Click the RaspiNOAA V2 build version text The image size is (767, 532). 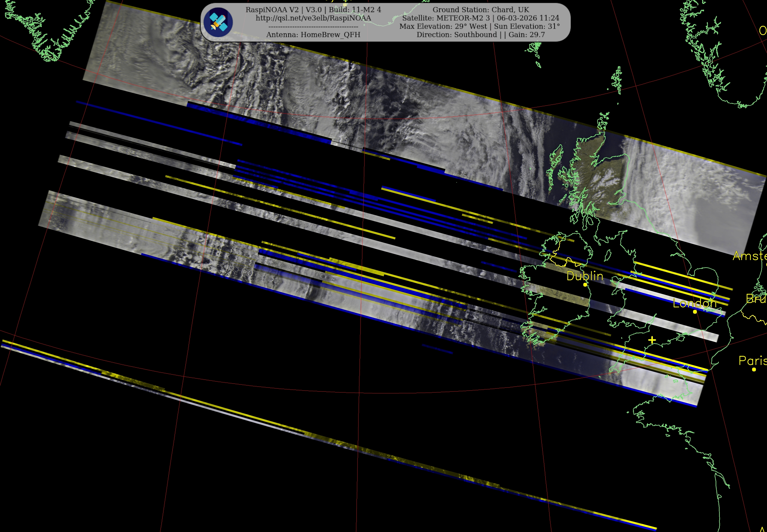[313, 10]
